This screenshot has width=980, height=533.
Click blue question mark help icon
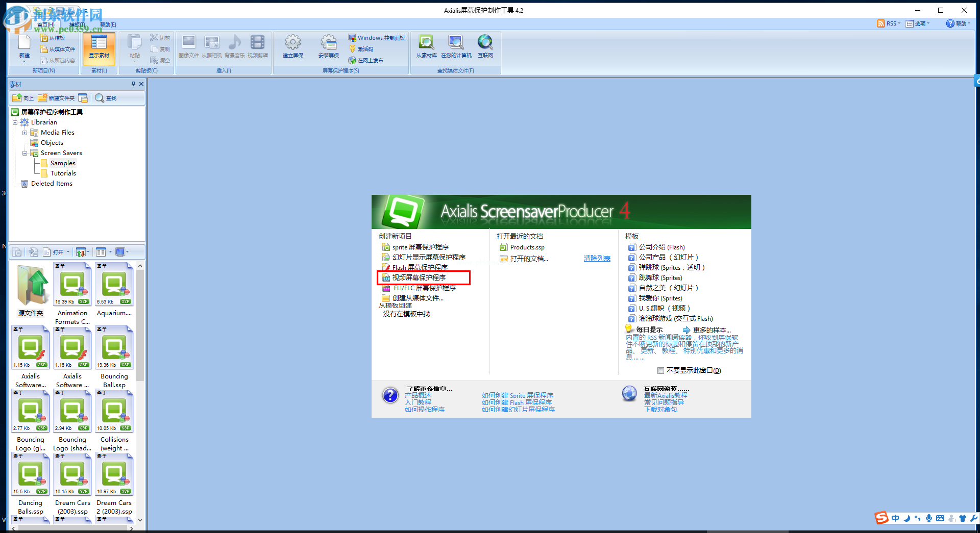pyautogui.click(x=390, y=395)
